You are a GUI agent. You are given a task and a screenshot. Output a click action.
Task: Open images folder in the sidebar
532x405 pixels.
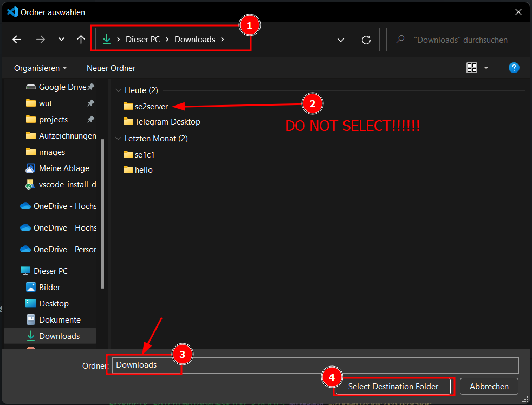52,152
